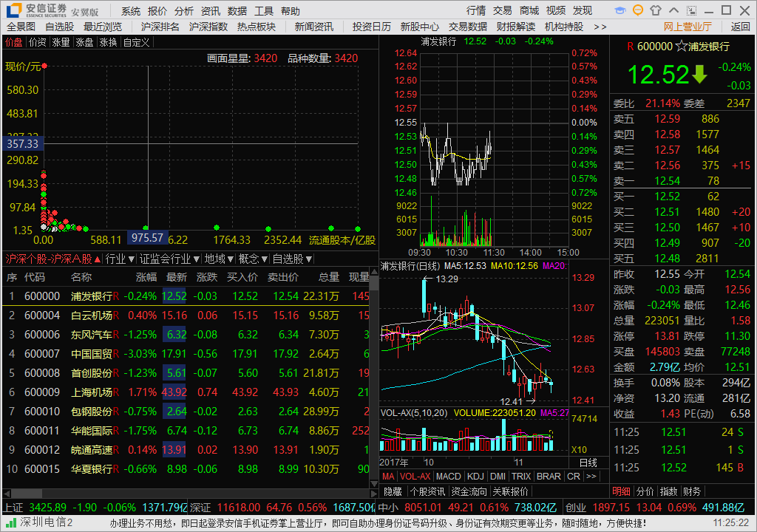
Task: Switch to the 交易 section
Action: click(502, 10)
